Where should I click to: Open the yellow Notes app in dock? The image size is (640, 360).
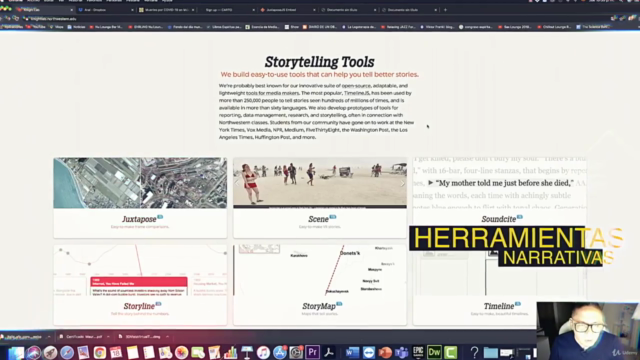133,353
